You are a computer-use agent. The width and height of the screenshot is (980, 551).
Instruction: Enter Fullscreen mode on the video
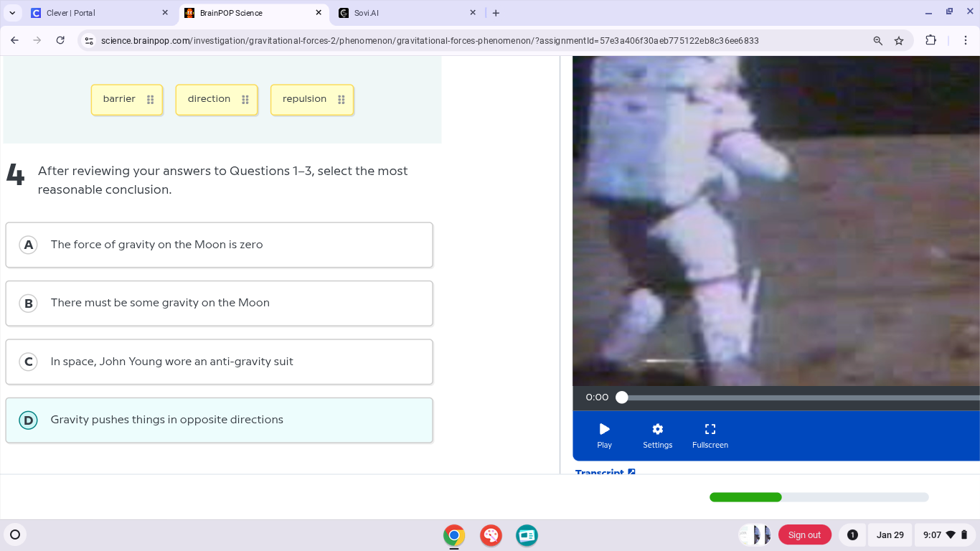(x=710, y=434)
